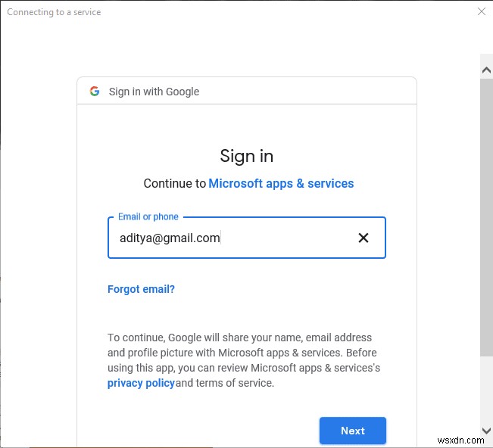
Task: Close the Connecting to a service window
Action: [x=482, y=11]
